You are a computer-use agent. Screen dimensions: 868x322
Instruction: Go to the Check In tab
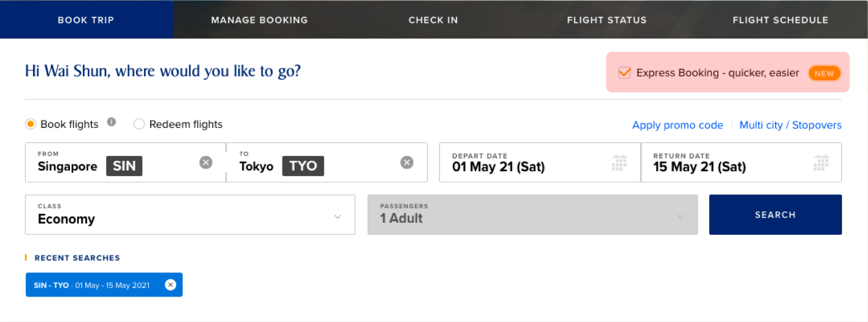point(433,20)
